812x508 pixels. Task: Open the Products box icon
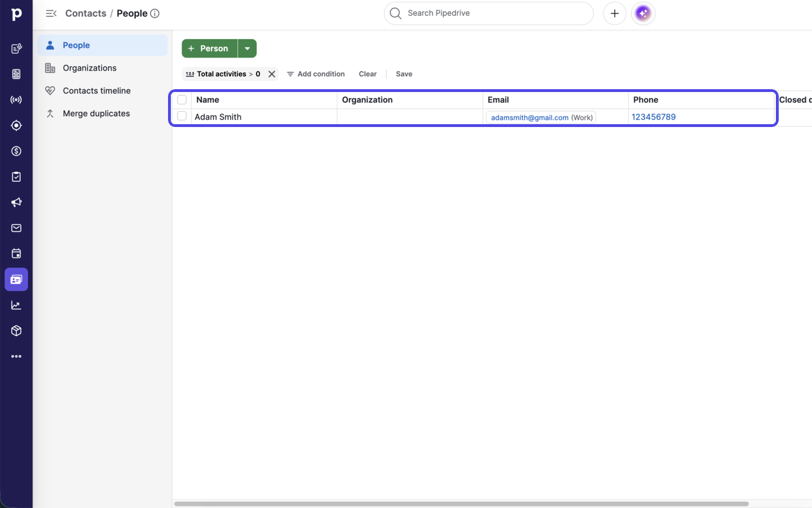pyautogui.click(x=16, y=331)
